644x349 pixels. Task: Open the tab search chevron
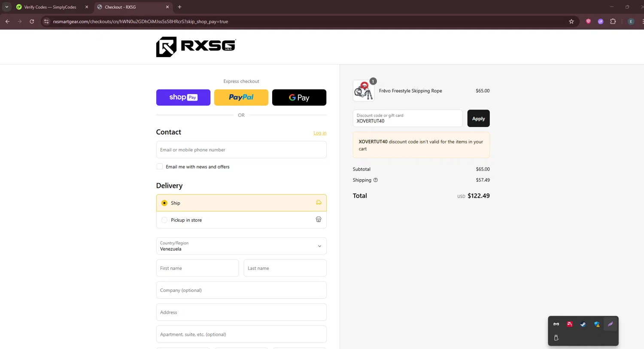[6, 7]
